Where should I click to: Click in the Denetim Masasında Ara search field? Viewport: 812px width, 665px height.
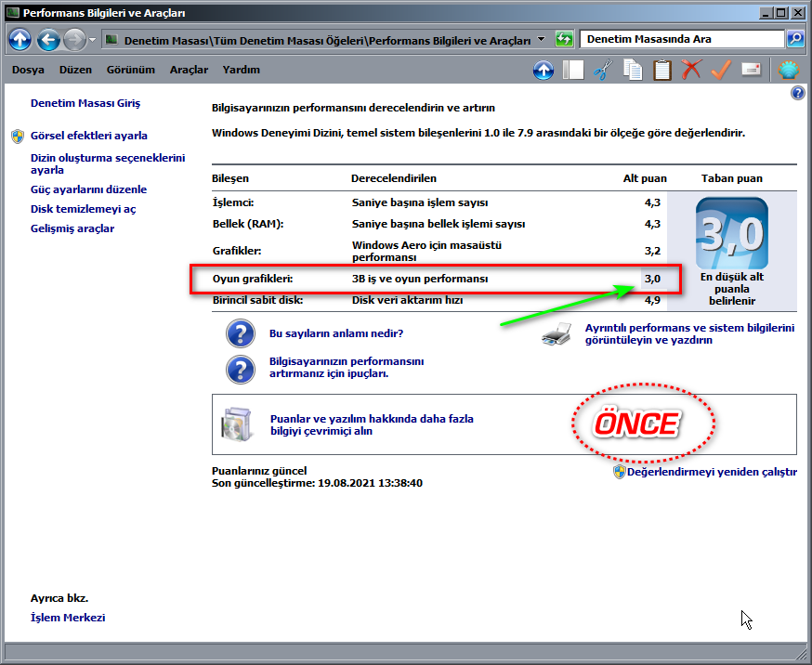[x=682, y=39]
